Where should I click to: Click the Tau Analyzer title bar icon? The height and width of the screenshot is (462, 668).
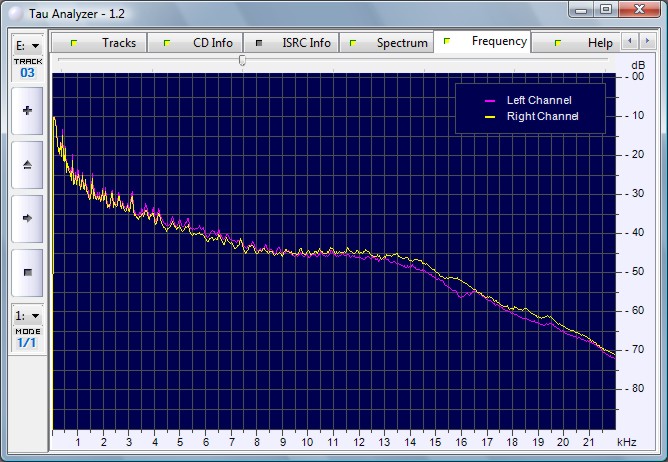click(x=12, y=10)
